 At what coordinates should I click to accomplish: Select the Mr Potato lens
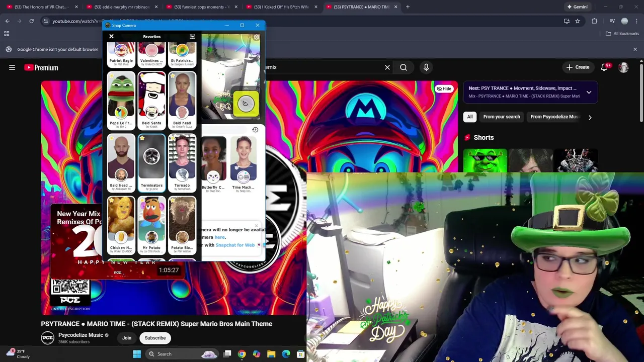(x=151, y=225)
